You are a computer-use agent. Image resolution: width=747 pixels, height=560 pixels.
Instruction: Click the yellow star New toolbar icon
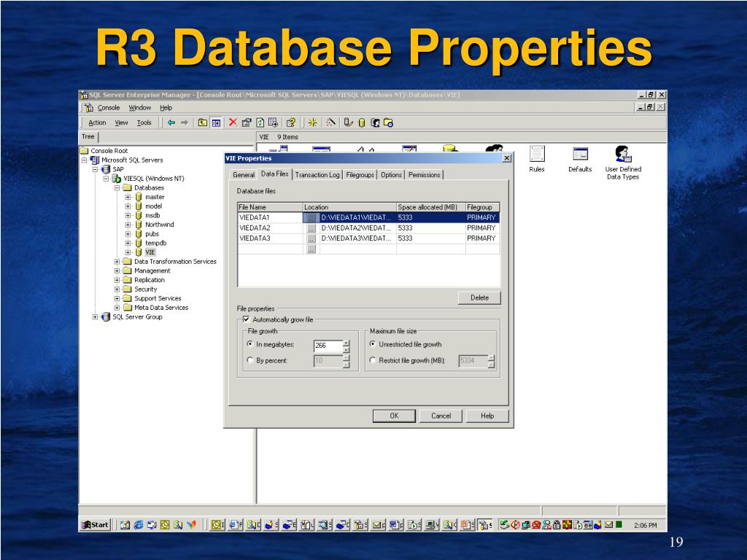(x=312, y=122)
